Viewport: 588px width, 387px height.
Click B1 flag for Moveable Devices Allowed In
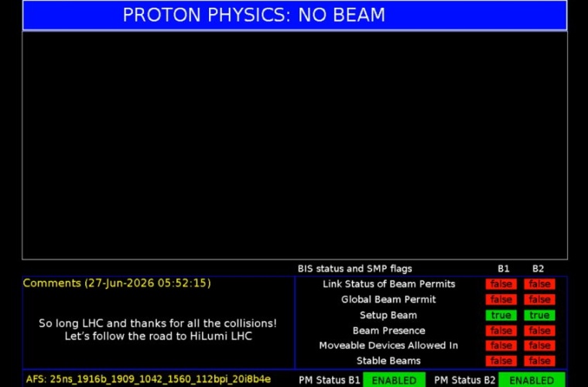point(501,346)
